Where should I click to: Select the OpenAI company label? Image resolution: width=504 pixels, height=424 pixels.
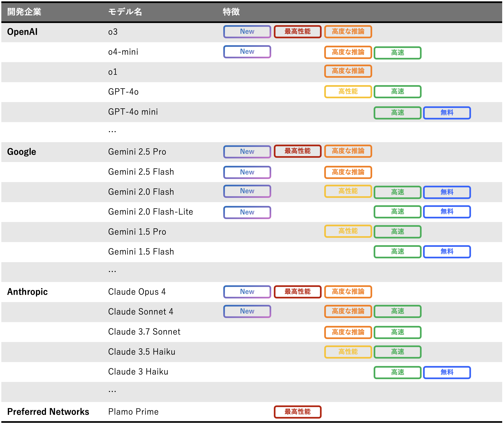[22, 32]
